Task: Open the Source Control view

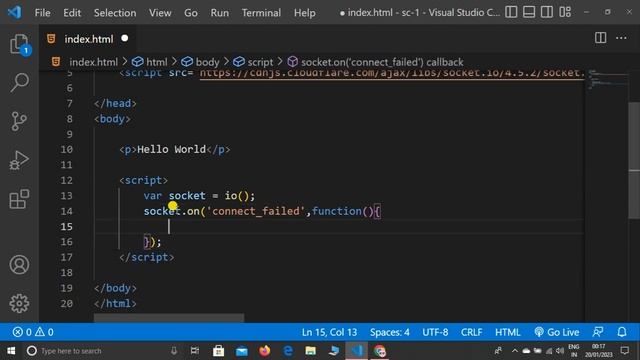Action: coord(19,121)
